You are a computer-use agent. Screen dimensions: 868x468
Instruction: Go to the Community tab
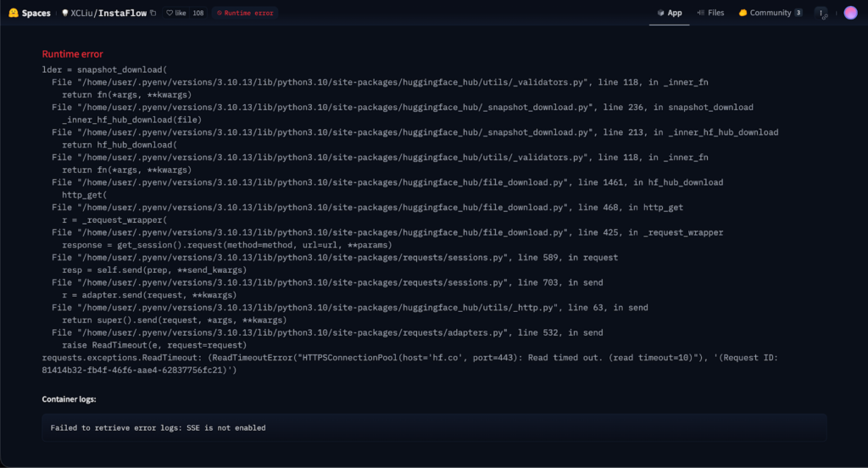770,13
